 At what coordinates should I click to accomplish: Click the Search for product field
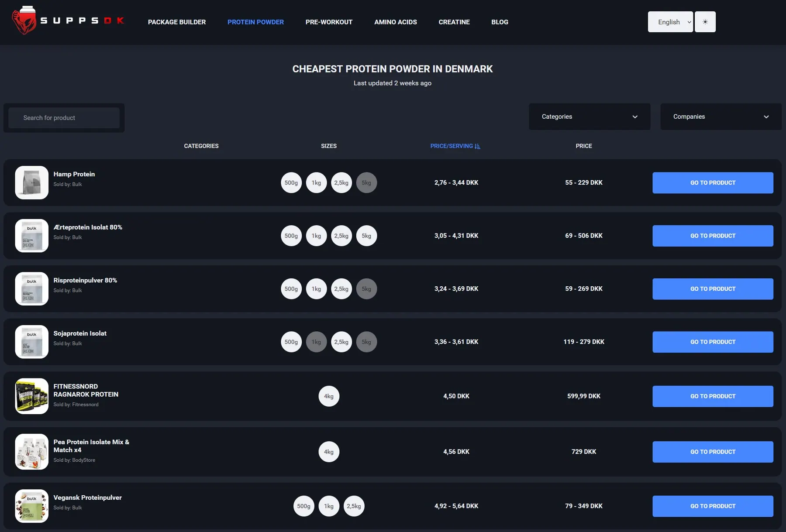coord(64,118)
